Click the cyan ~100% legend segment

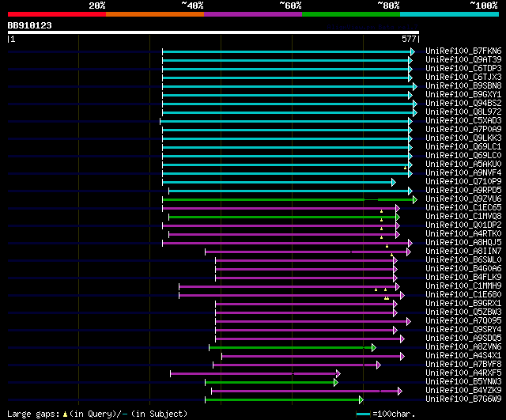tap(449, 14)
